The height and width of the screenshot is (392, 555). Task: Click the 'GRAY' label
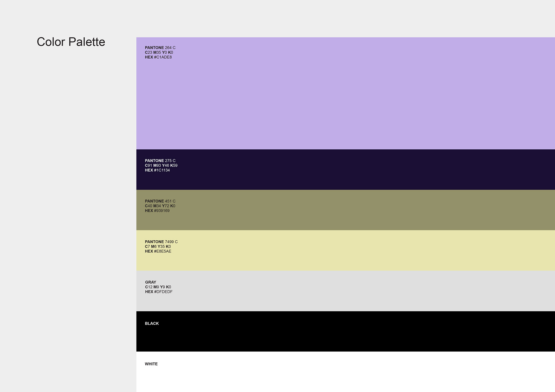(x=151, y=282)
